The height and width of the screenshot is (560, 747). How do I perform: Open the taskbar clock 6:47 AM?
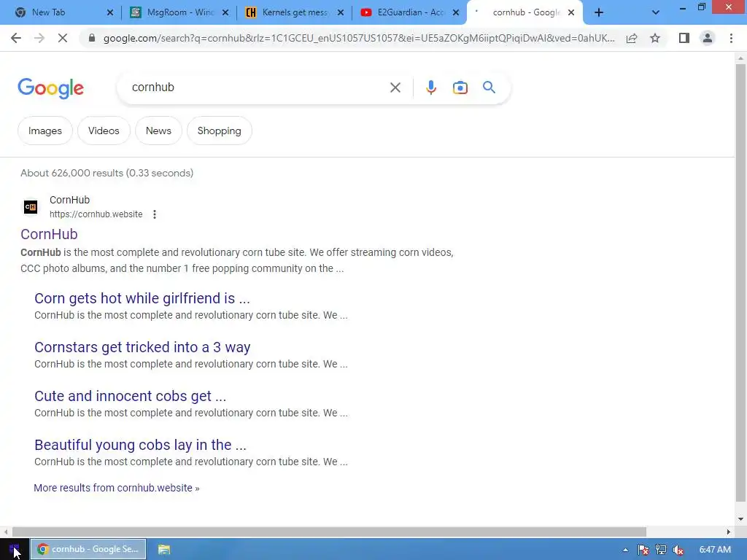(x=715, y=550)
